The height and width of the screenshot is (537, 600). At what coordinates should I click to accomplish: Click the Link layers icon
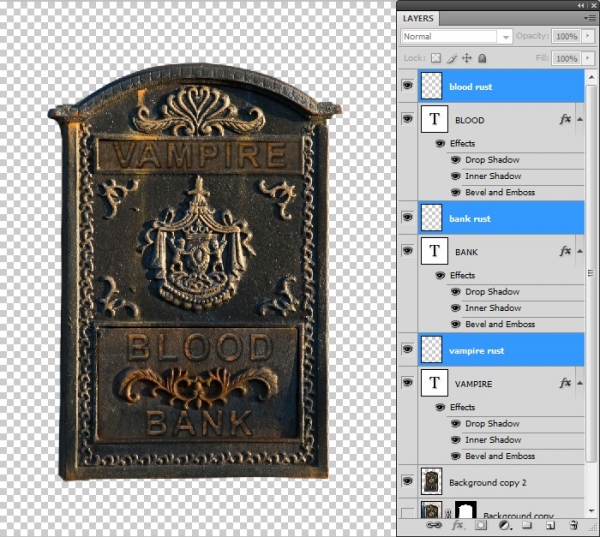coord(434,525)
